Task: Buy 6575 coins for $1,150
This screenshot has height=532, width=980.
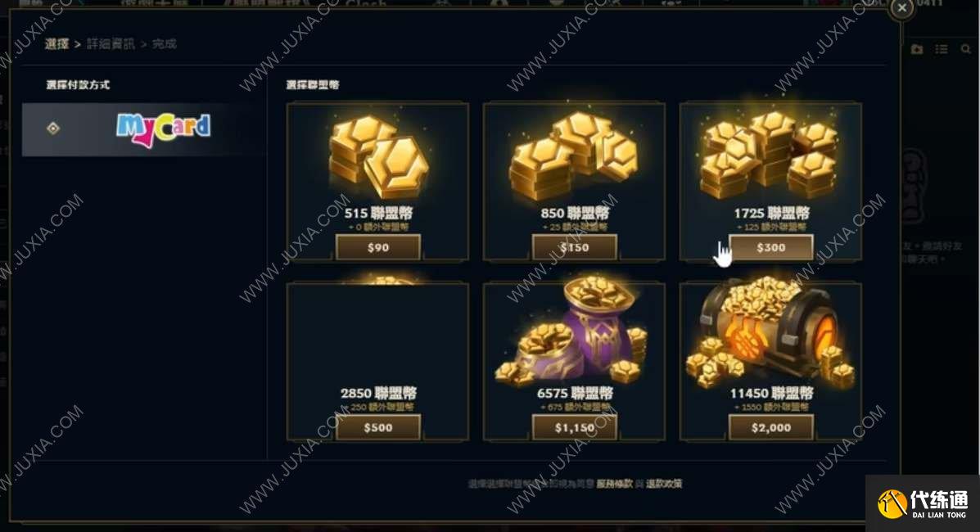Action: (575, 427)
